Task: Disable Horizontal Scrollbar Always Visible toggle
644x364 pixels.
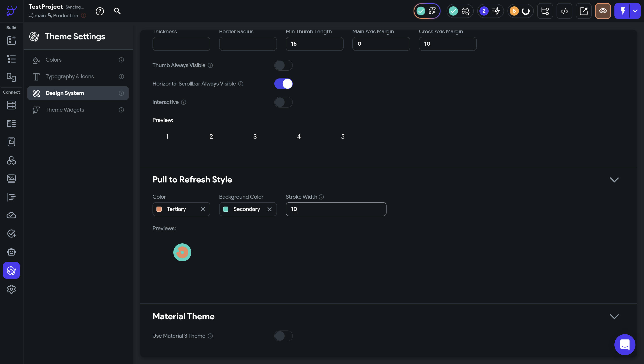Action: tap(283, 84)
